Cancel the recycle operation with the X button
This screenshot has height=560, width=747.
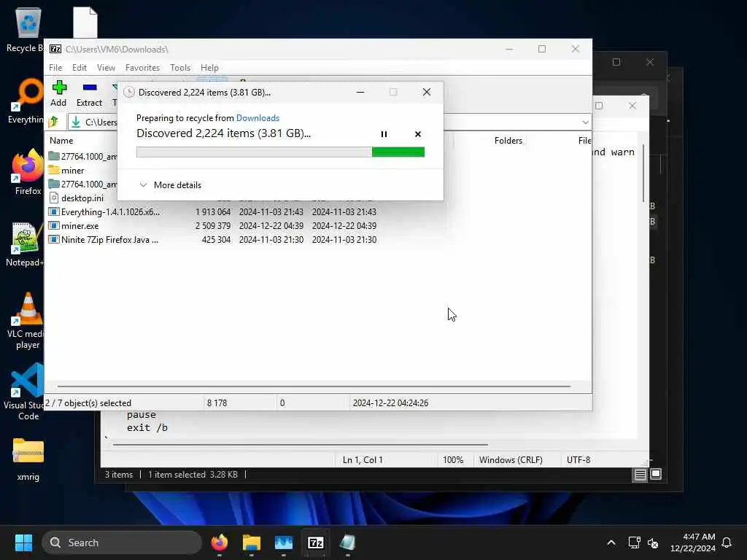click(418, 134)
